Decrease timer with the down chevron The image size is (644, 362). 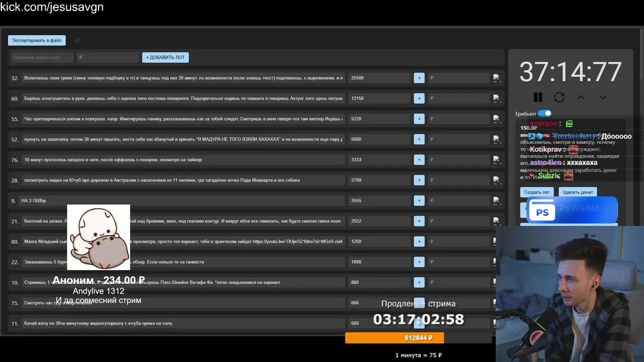pos(603,97)
